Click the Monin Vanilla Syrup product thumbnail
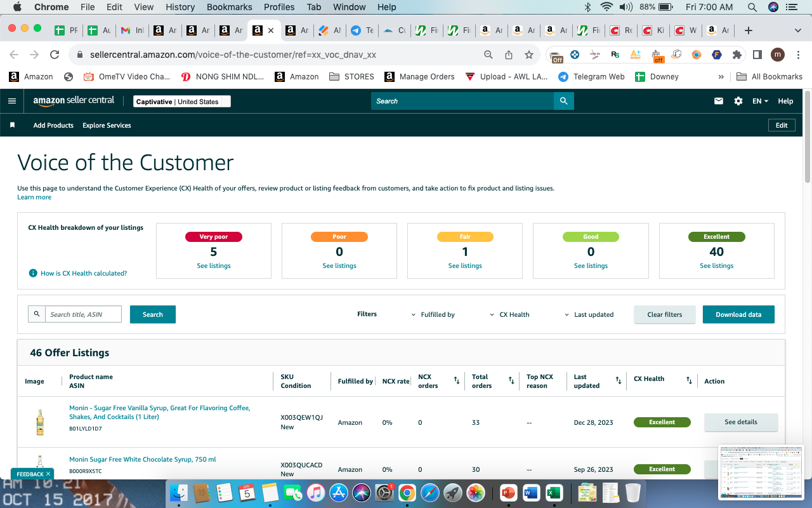Viewport: 812px width, 508px height. click(41, 422)
